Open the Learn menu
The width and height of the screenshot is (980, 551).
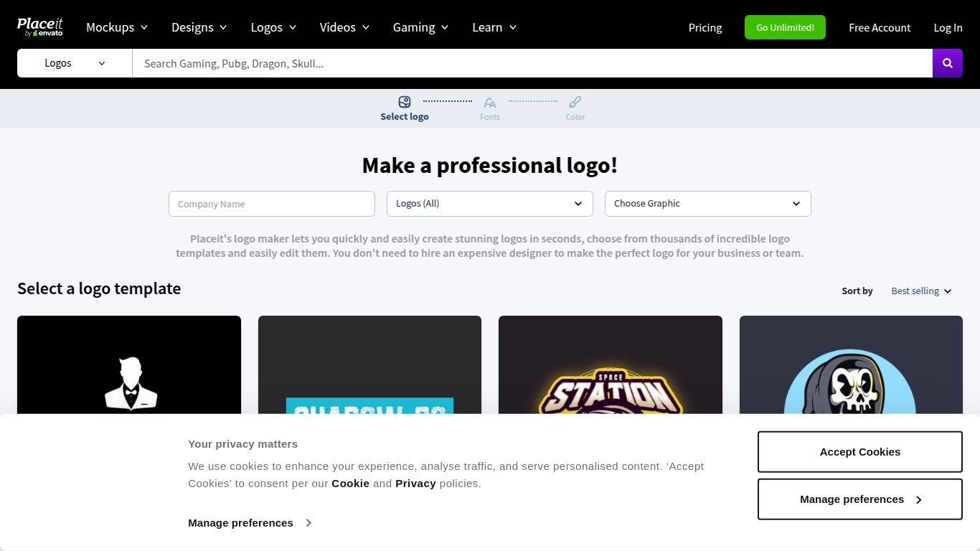click(x=494, y=27)
